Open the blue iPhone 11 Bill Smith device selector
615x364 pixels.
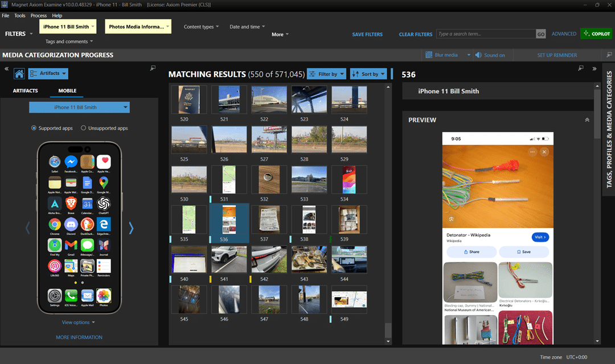[x=79, y=107]
